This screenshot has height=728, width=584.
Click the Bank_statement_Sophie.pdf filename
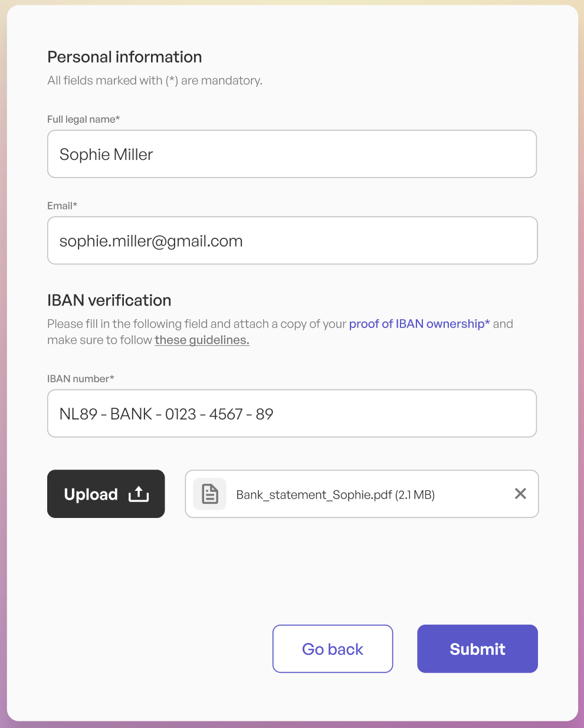[x=314, y=495]
